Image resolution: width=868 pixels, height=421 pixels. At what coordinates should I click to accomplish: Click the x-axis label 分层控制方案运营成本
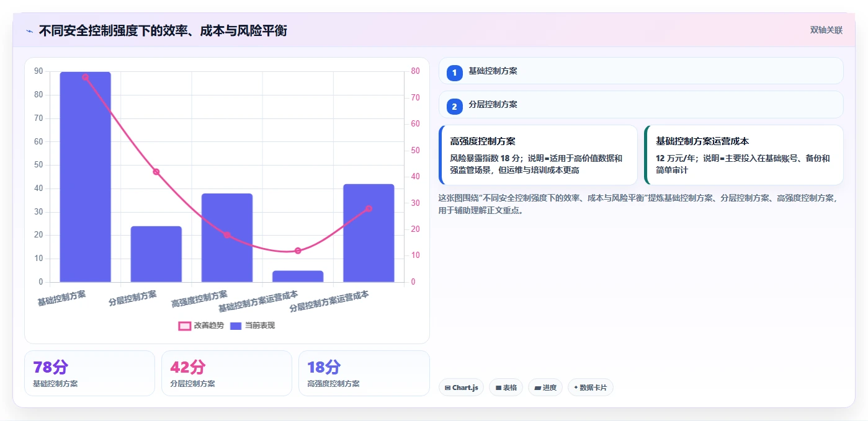329,301
